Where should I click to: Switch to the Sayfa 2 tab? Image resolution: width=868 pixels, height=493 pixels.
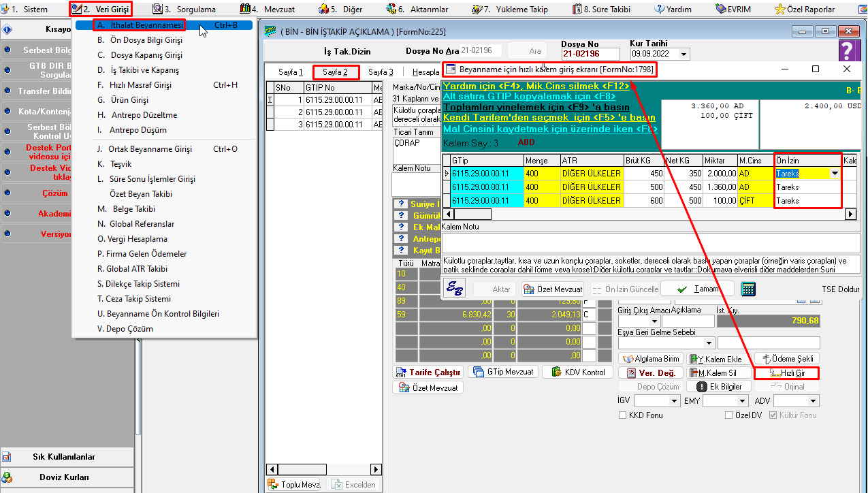[x=336, y=72]
